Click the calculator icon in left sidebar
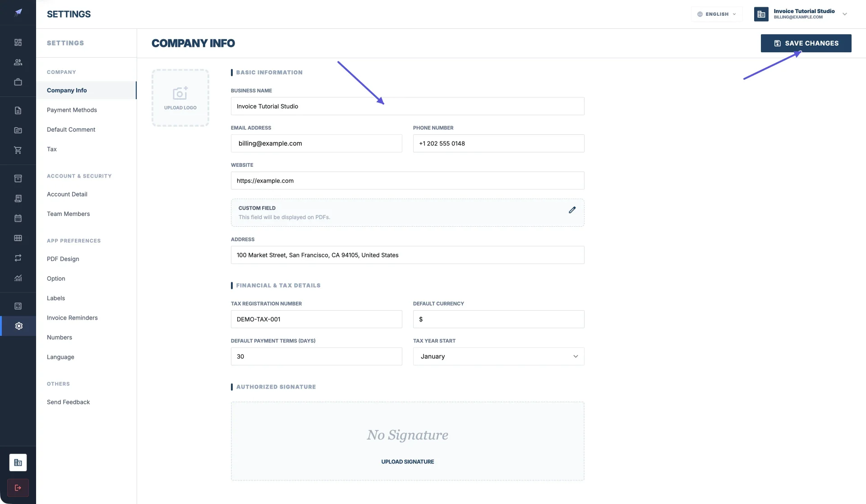 [18, 306]
